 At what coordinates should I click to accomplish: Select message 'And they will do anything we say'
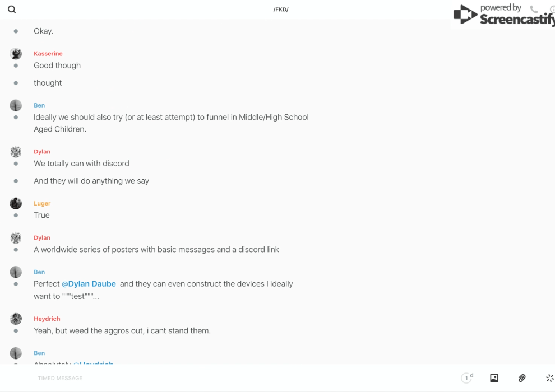pos(91,181)
